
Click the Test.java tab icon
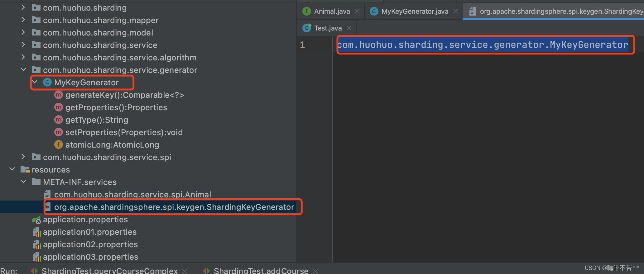click(x=307, y=28)
